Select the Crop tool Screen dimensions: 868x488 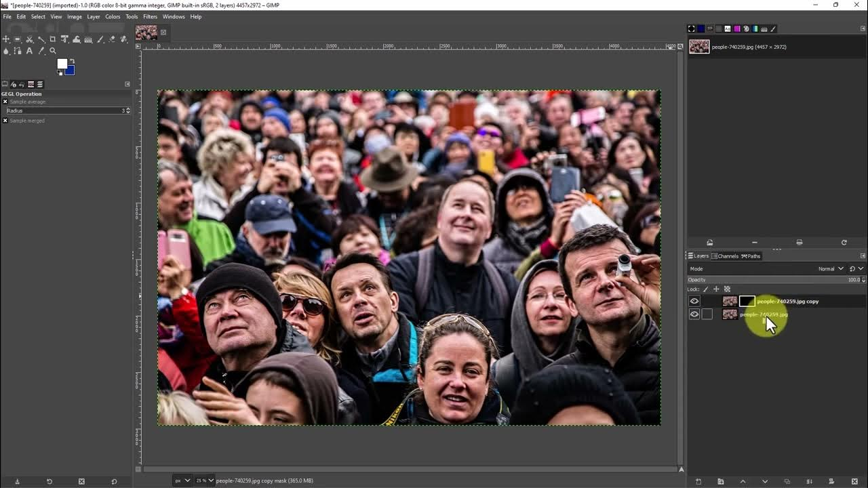(53, 39)
